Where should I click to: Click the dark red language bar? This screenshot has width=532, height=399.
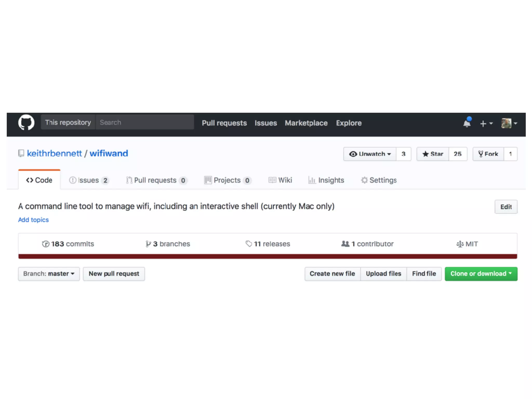pos(268,256)
